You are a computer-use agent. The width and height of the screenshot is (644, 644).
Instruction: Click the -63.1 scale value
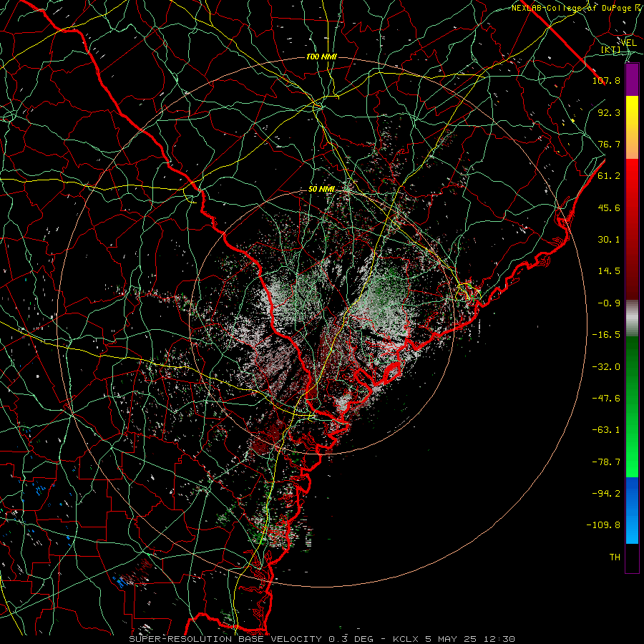pyautogui.click(x=606, y=430)
